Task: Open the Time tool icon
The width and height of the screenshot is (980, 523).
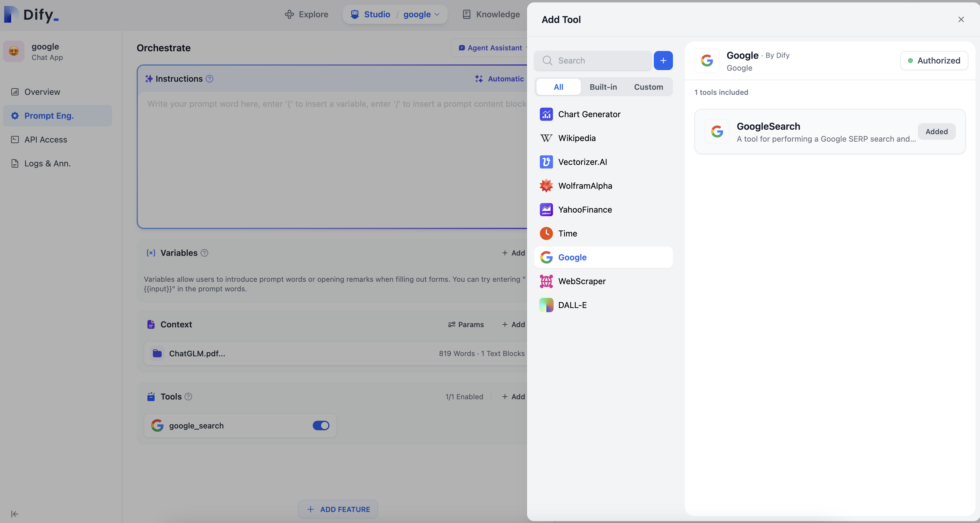Action: [546, 233]
